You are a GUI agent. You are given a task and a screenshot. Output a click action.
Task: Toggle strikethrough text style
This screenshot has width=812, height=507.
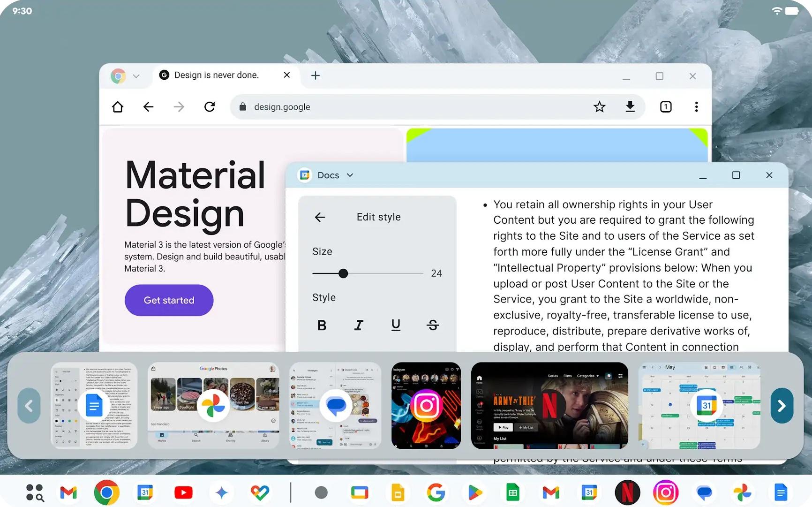pos(433,325)
